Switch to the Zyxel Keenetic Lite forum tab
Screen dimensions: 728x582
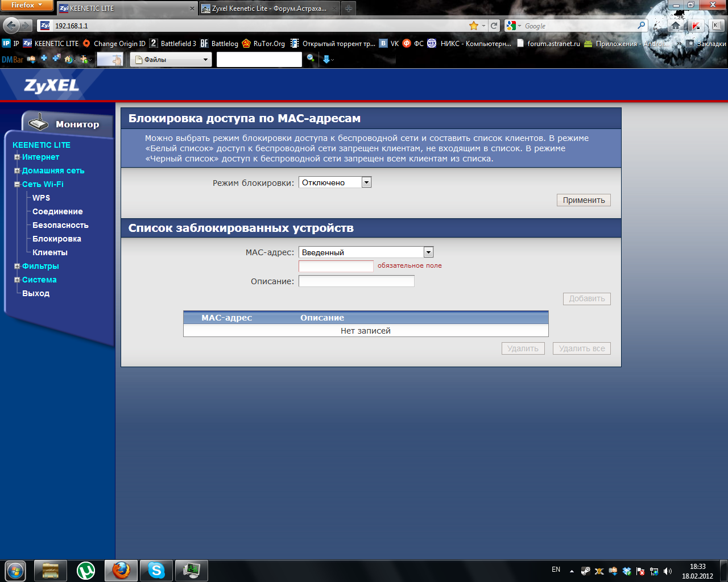[x=270, y=9]
